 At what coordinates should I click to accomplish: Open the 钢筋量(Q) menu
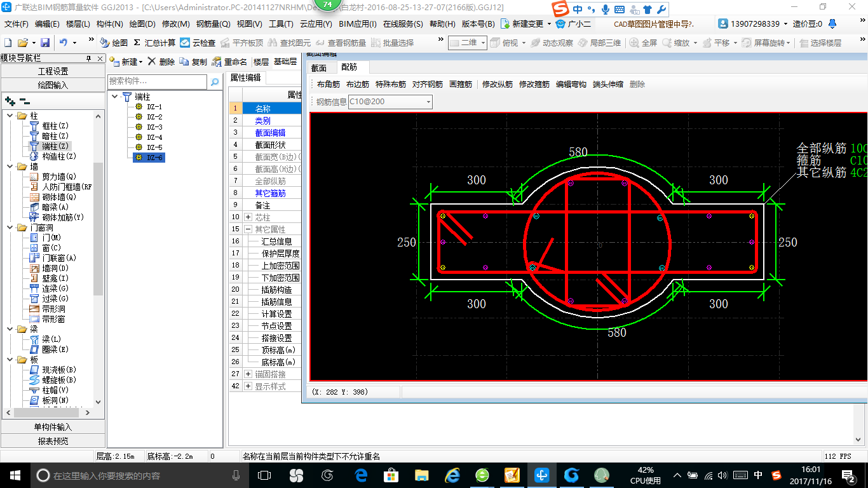[x=213, y=24]
